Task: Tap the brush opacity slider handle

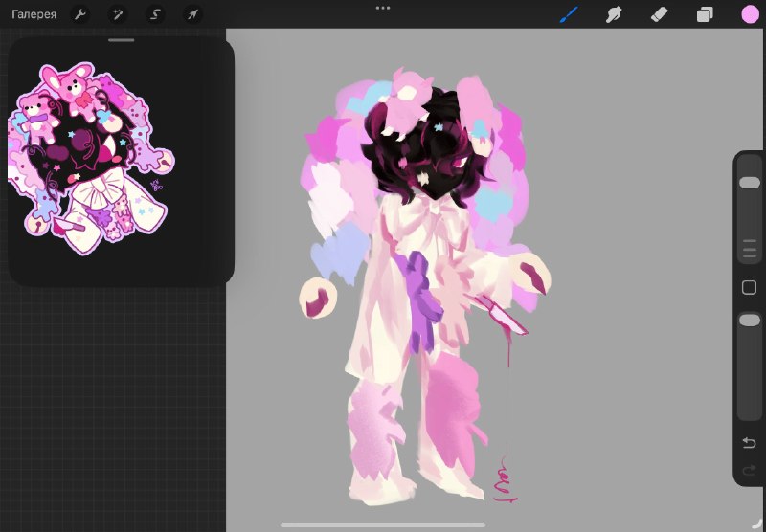Action: (750, 321)
